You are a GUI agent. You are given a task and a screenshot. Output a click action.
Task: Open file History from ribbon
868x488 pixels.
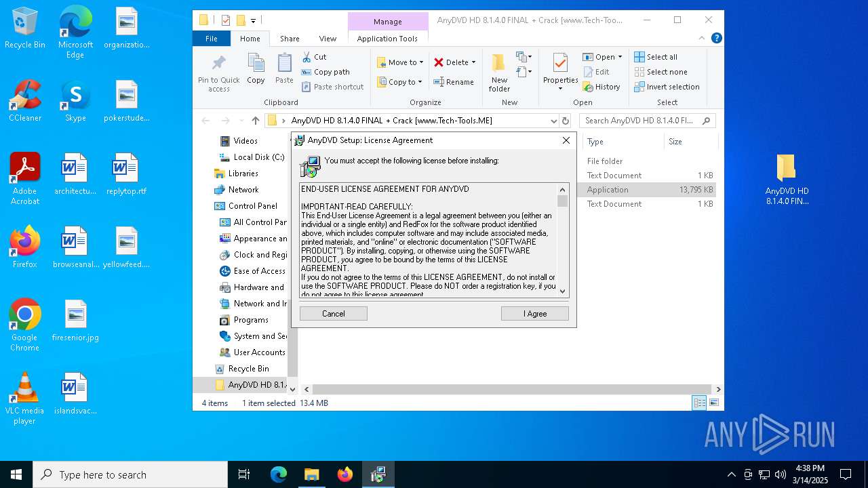point(601,87)
